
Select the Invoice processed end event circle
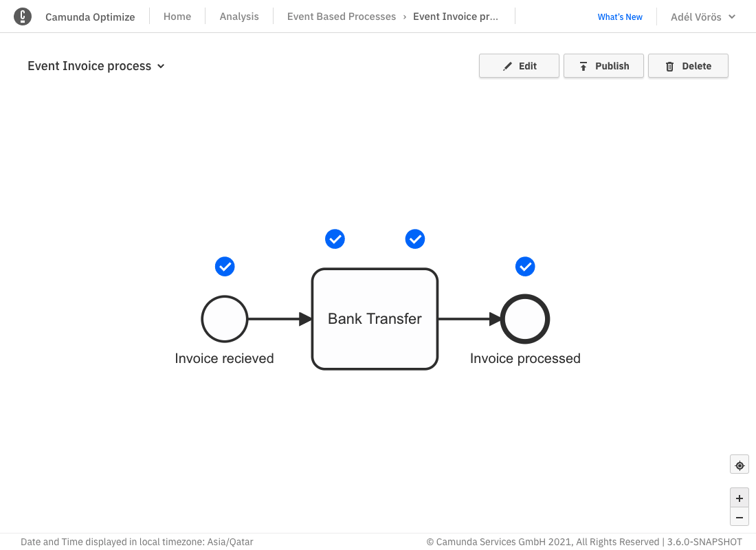[525, 319]
